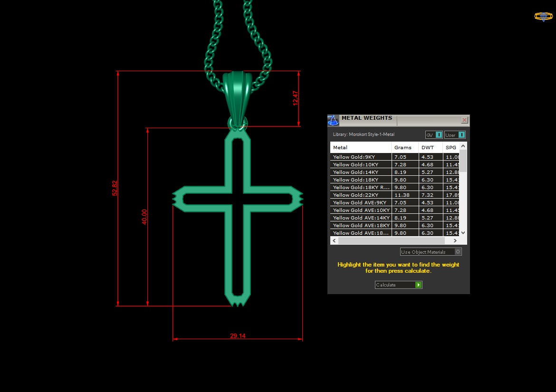Click the horizontal scroll right arrow
The image size is (556, 392).
(455, 240)
